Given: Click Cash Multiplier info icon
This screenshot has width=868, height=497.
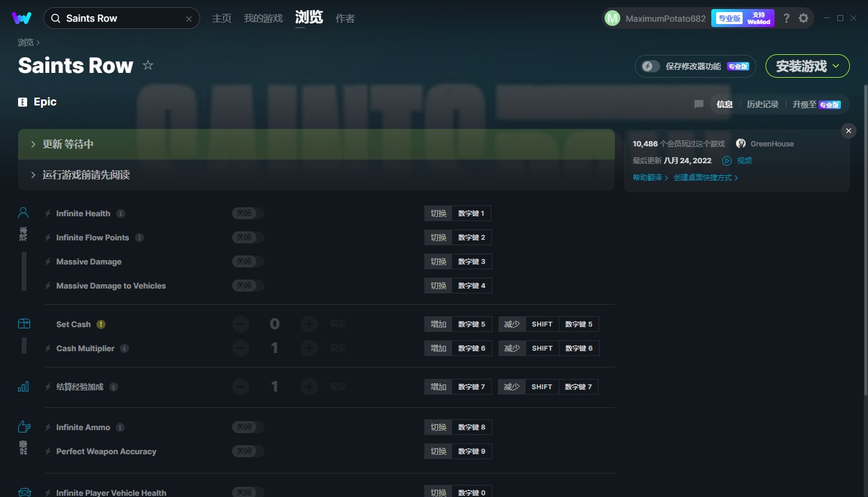Looking at the screenshot, I should [124, 348].
